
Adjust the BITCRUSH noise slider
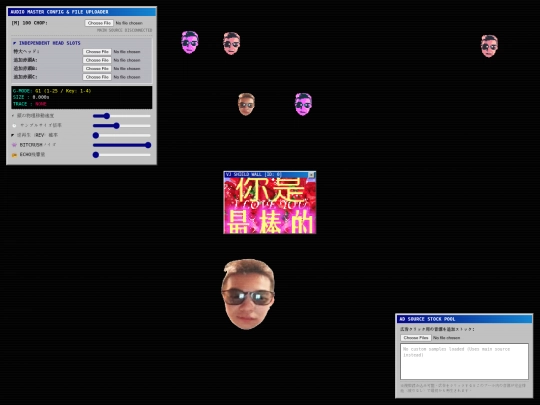click(x=122, y=145)
